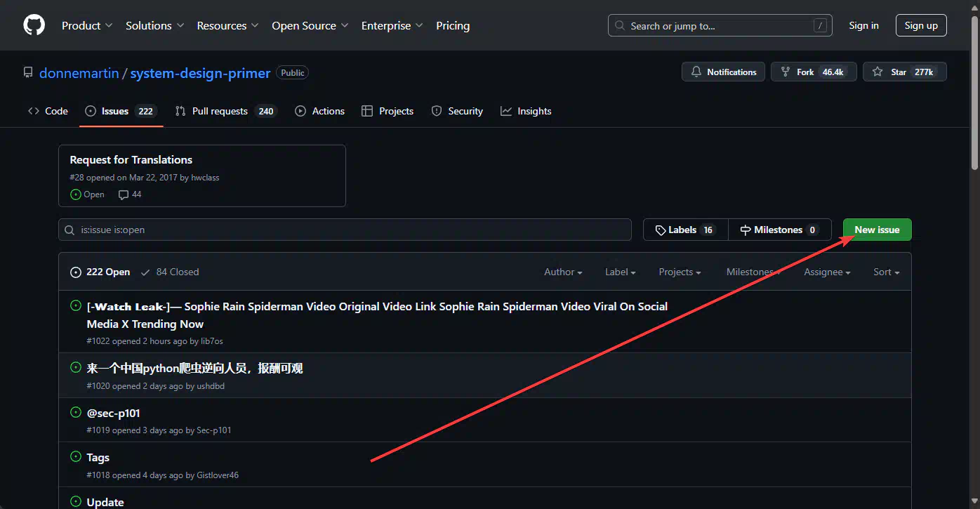
Task: Click the star count 277k
Action: 924,72
